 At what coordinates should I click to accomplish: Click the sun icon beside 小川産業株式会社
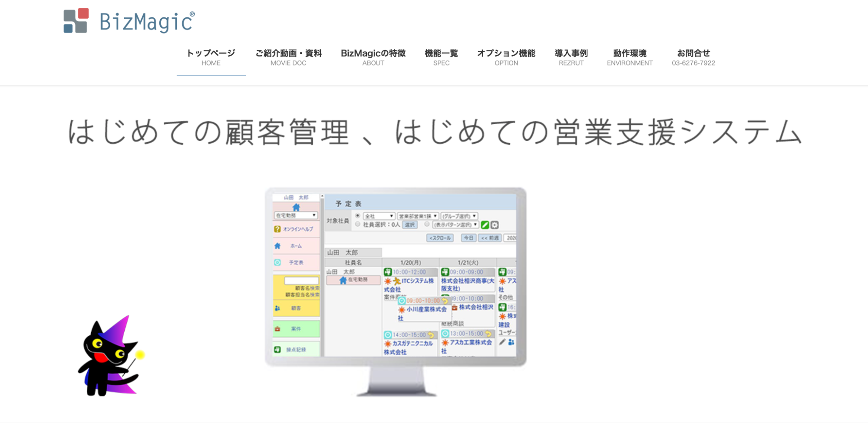coord(402,310)
